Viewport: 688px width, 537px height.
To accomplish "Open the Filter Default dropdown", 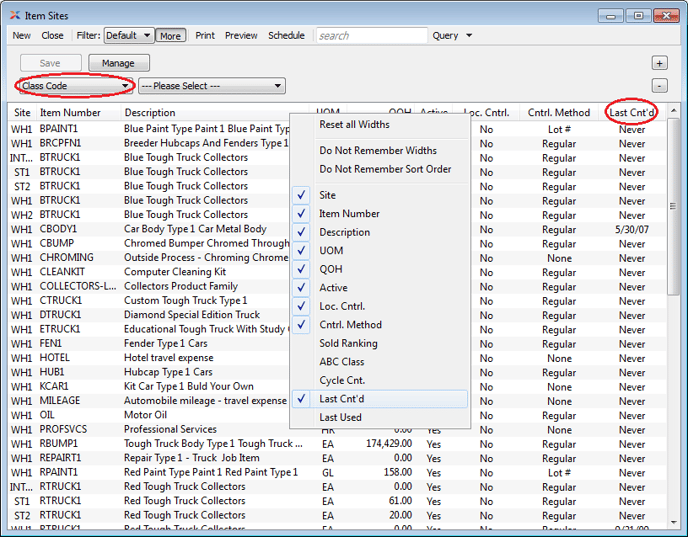I will (x=128, y=36).
